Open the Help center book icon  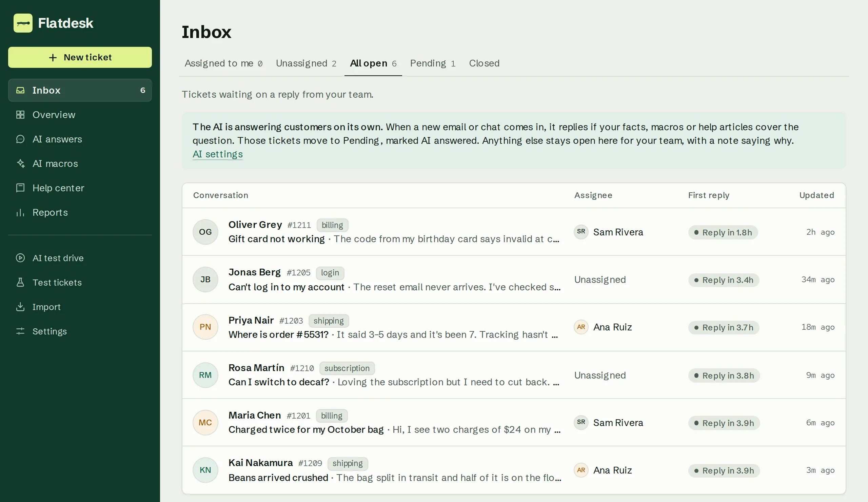click(x=20, y=188)
